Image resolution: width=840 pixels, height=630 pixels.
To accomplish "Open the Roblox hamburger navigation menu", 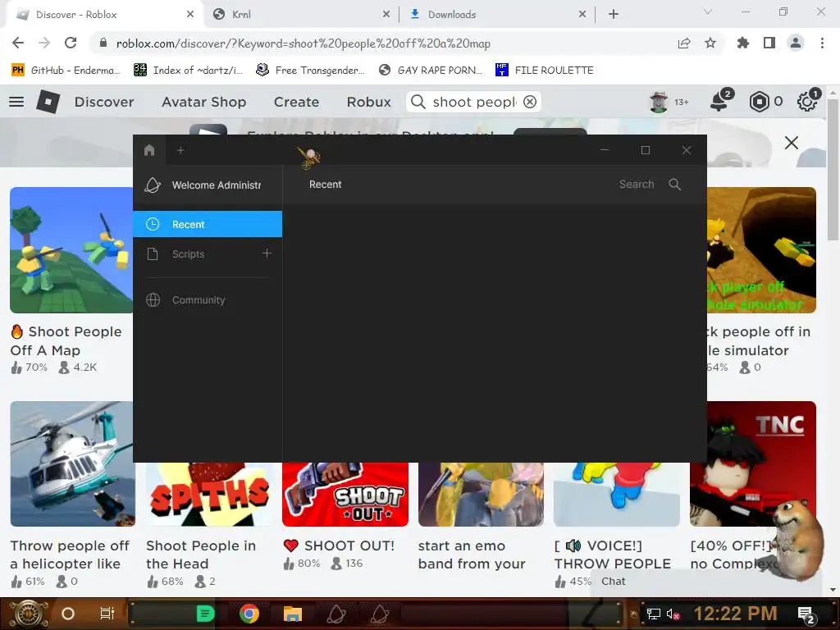I will click(16, 102).
